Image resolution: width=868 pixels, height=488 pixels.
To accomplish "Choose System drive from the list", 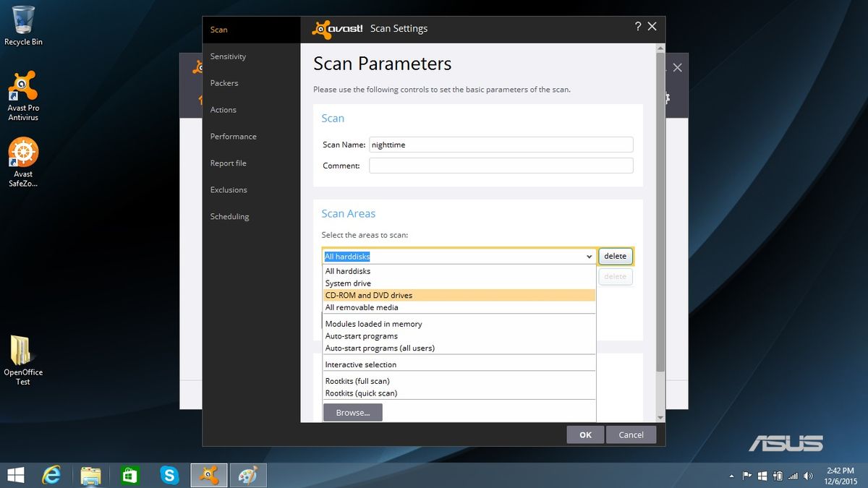I will click(459, 283).
